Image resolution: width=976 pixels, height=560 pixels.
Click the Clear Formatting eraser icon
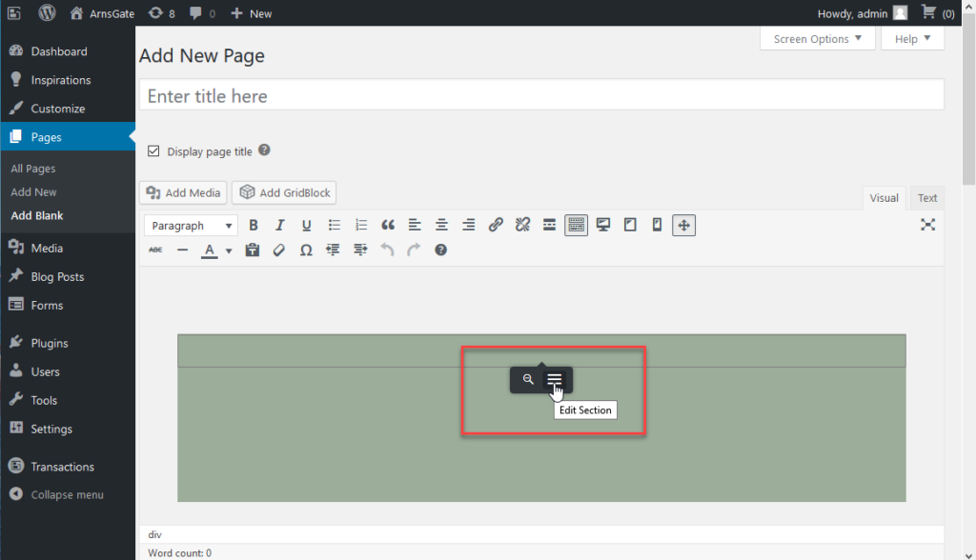point(278,250)
